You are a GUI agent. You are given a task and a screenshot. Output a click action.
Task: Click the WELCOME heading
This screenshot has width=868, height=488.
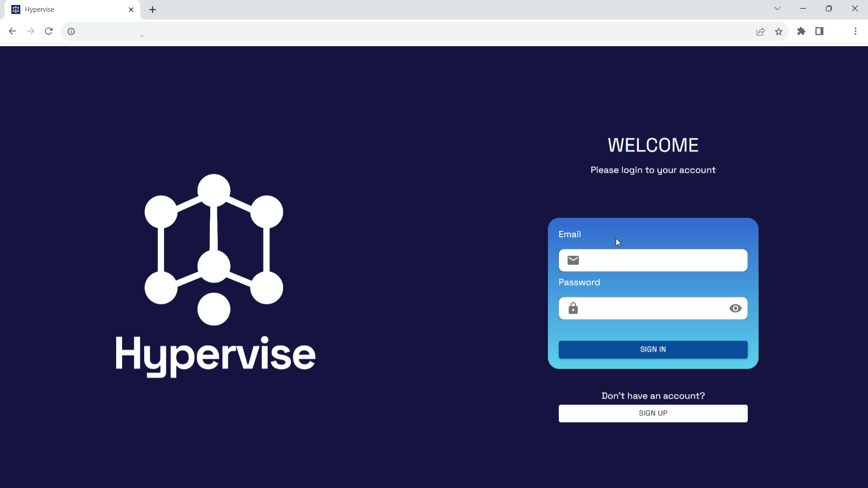tap(653, 145)
